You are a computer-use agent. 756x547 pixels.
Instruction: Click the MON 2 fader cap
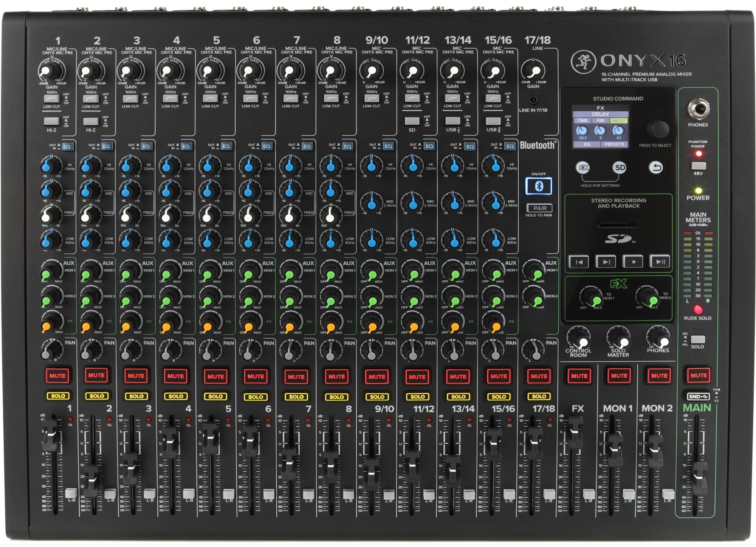[655, 451]
